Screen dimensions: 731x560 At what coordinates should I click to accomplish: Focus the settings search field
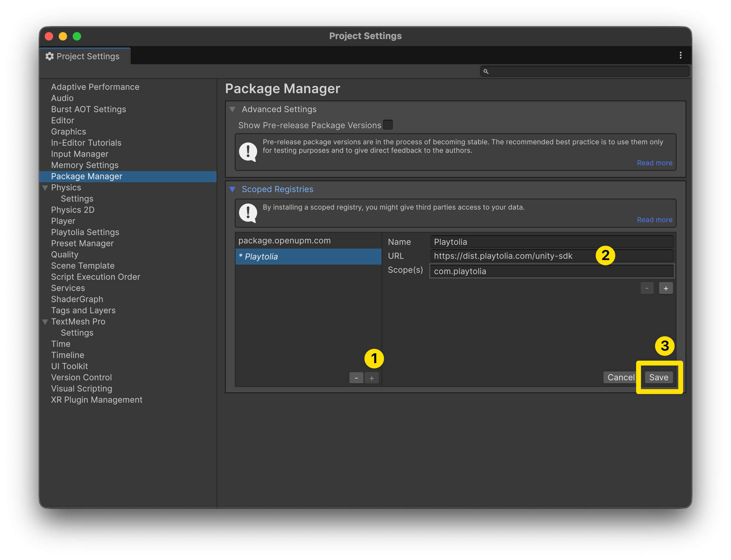pos(585,71)
